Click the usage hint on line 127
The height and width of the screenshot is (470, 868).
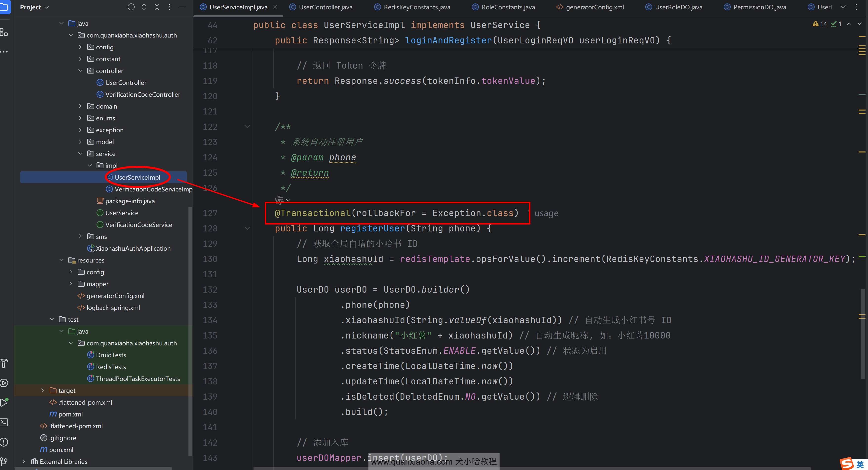(x=546, y=213)
